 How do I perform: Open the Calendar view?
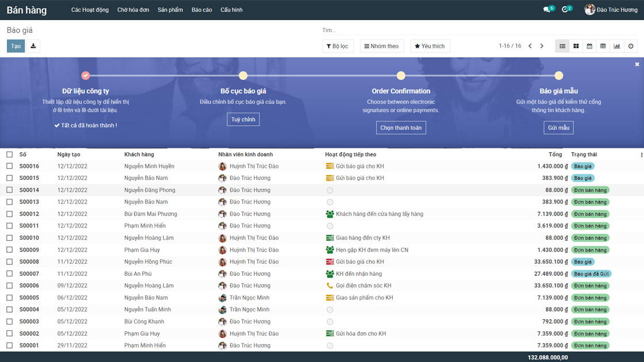pos(589,46)
